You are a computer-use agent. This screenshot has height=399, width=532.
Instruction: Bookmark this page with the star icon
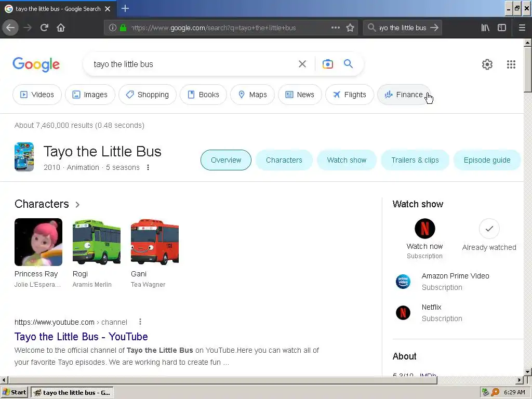click(x=350, y=28)
